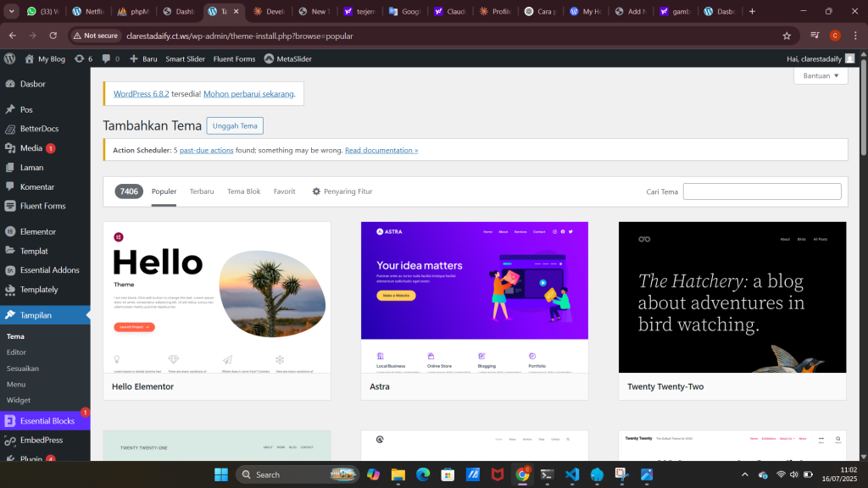Image resolution: width=868 pixels, height=488 pixels.
Task: Click the Penyaring Fitur gear filter
Action: 342,191
